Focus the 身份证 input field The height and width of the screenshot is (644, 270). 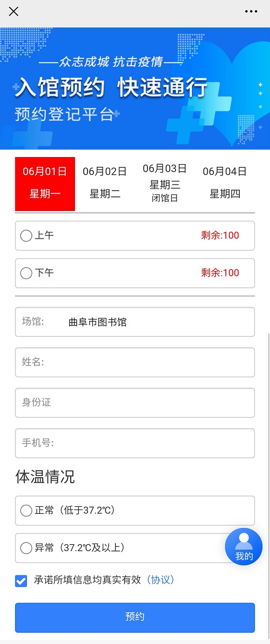point(135,403)
